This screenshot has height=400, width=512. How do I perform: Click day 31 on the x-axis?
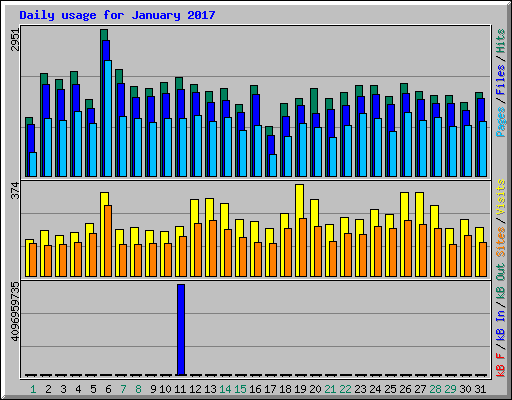(x=480, y=389)
